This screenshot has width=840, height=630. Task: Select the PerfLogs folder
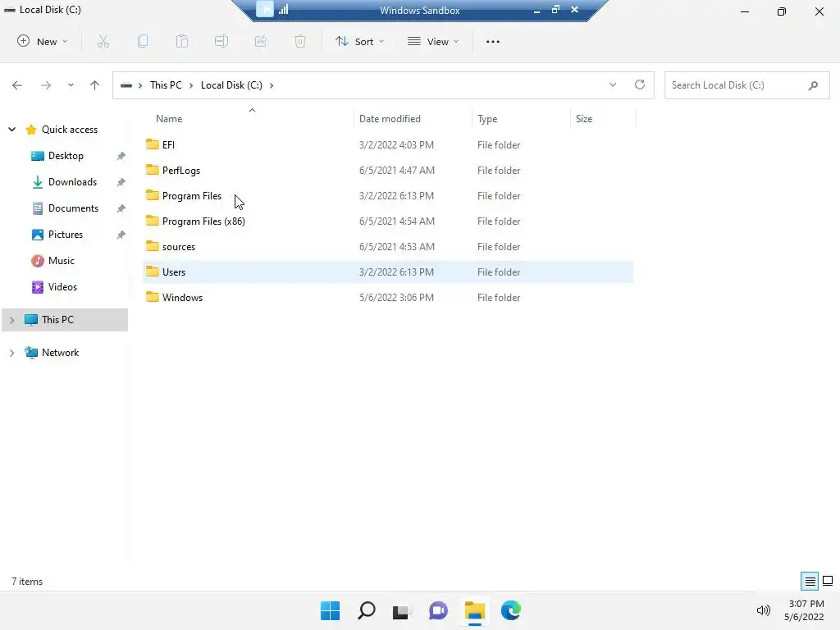point(388,171)
